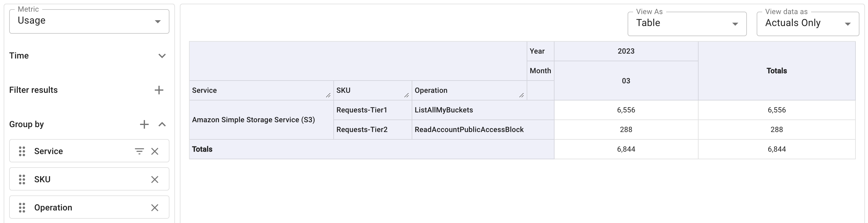Click the Service column resize handle
The height and width of the screenshot is (223, 868).
[x=328, y=96]
